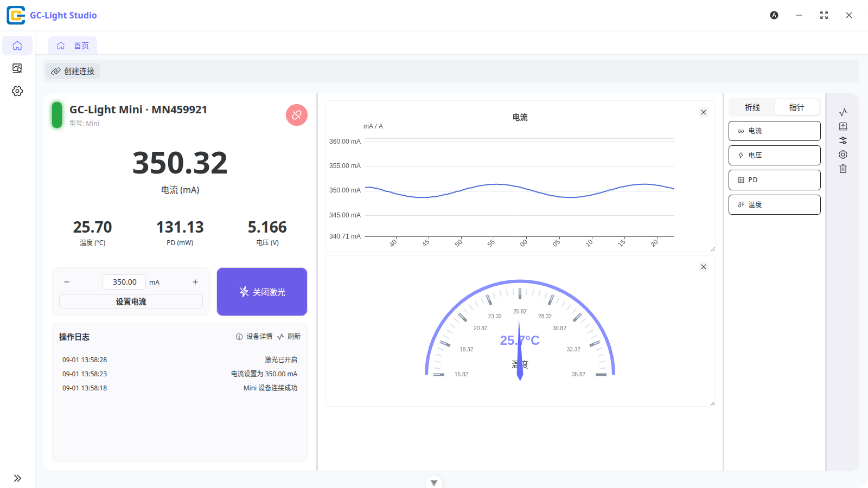
Task: Increase current with the plus stepper
Action: point(195,282)
